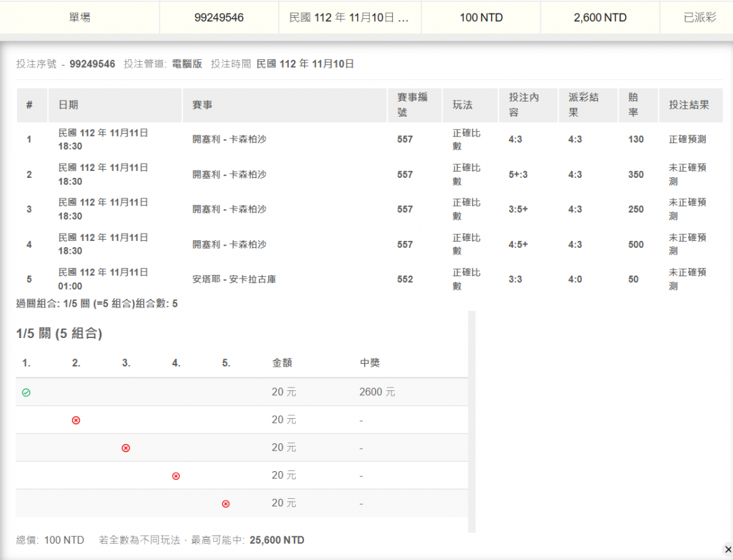Image resolution: width=733 pixels, height=560 pixels.
Task: Click payout result 4:0 in row 5
Action: coord(575,280)
